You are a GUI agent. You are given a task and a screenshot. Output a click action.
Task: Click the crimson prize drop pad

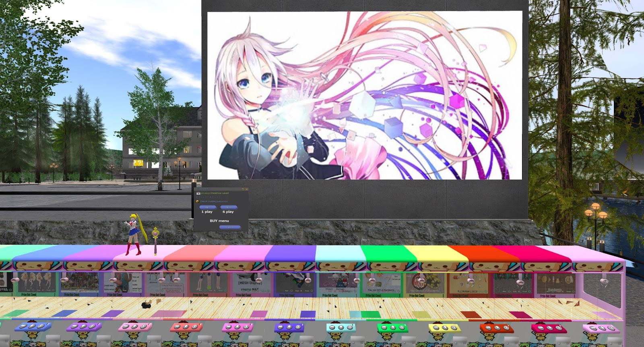click(520, 314)
